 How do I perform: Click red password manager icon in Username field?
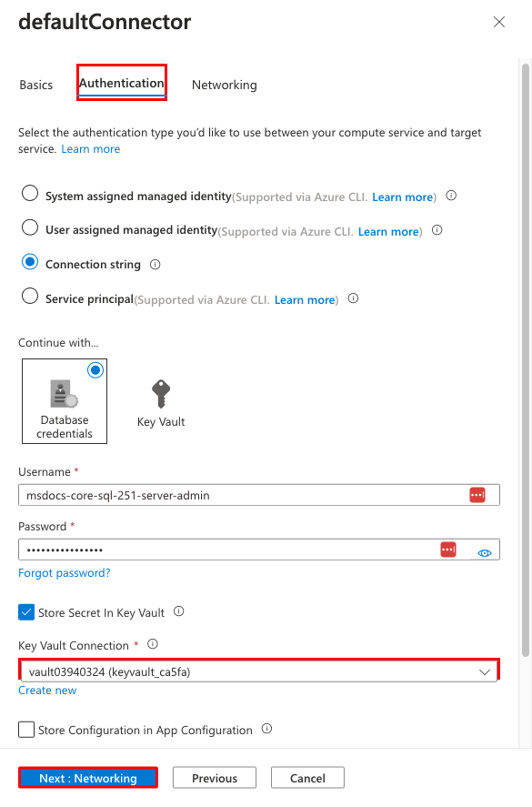(477, 495)
